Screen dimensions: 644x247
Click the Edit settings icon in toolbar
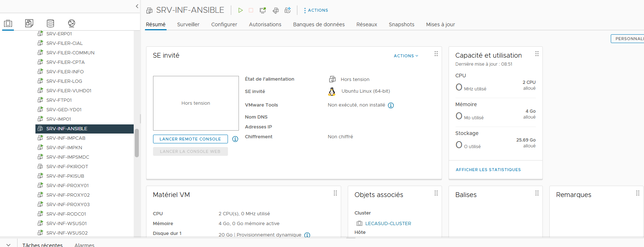point(276,10)
